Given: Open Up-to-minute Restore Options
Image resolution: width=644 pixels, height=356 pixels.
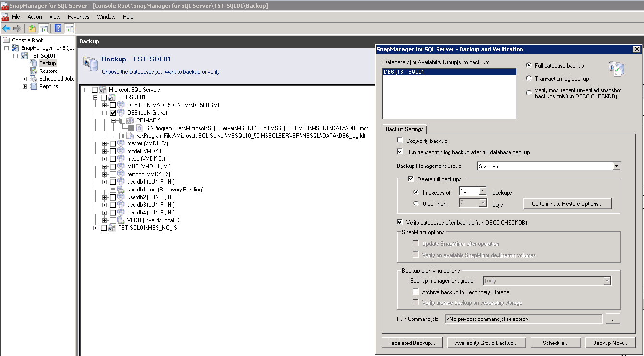Looking at the screenshot, I should click(x=568, y=204).
